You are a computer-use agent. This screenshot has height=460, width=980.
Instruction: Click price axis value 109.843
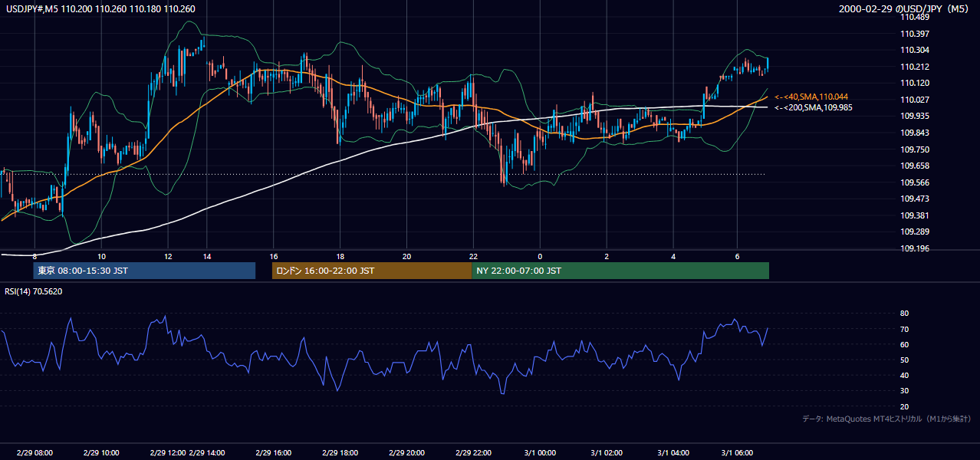[x=914, y=133]
